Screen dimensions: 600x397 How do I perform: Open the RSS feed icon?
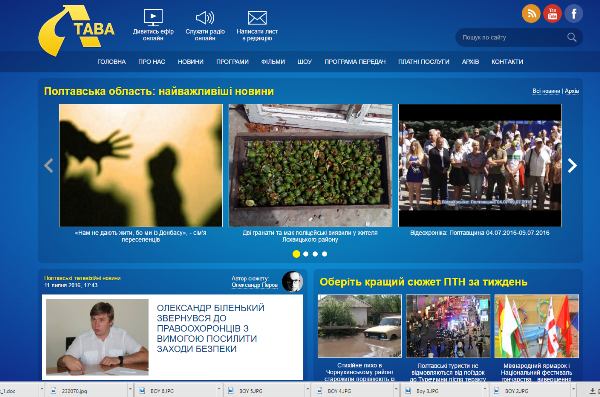[x=531, y=14]
